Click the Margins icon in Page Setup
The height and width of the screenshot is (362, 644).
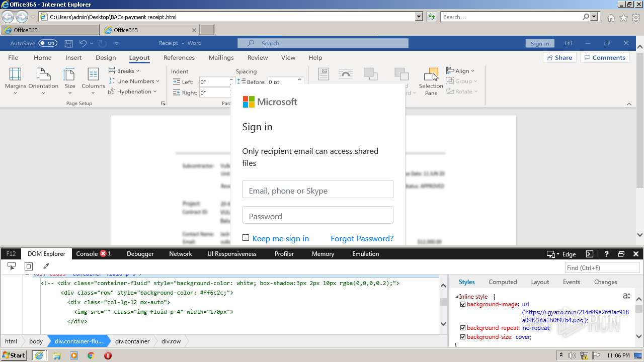click(16, 74)
